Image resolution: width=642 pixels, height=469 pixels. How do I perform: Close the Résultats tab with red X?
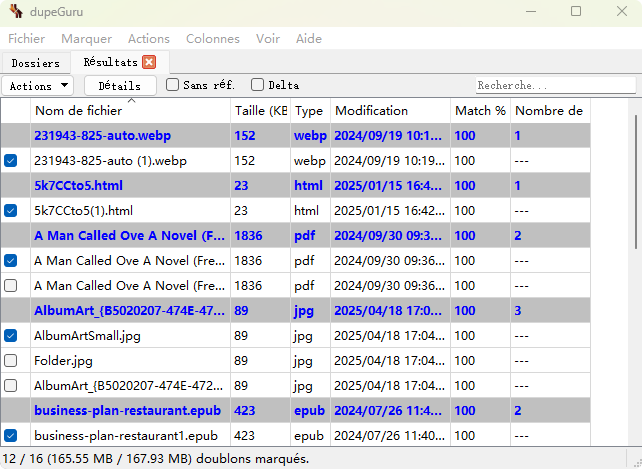point(149,62)
